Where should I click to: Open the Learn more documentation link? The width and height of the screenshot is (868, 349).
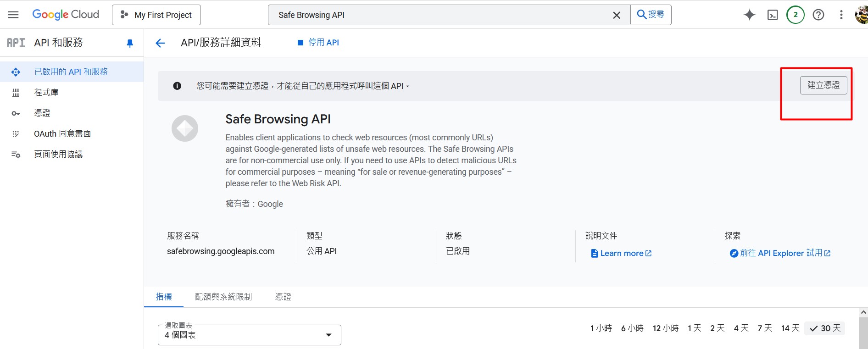[622, 253]
